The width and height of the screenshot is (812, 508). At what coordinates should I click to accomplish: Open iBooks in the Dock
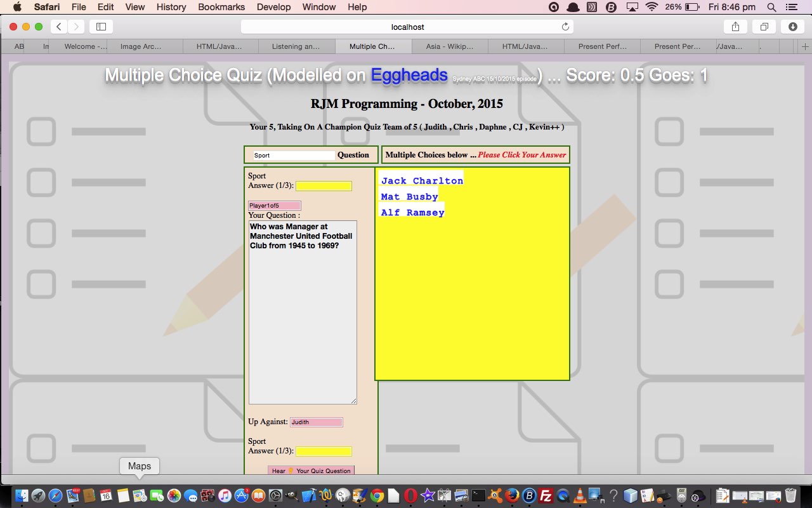point(259,496)
